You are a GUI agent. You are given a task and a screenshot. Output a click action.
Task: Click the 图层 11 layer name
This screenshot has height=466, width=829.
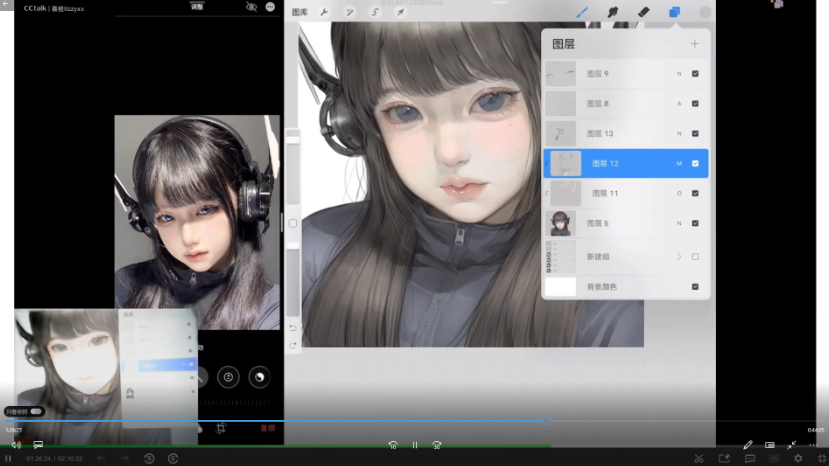[605, 193]
